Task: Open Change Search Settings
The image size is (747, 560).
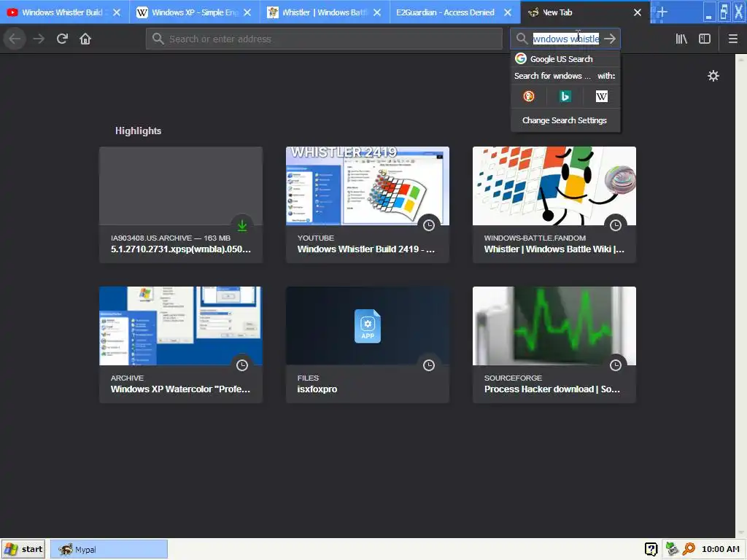Action: pos(565,120)
